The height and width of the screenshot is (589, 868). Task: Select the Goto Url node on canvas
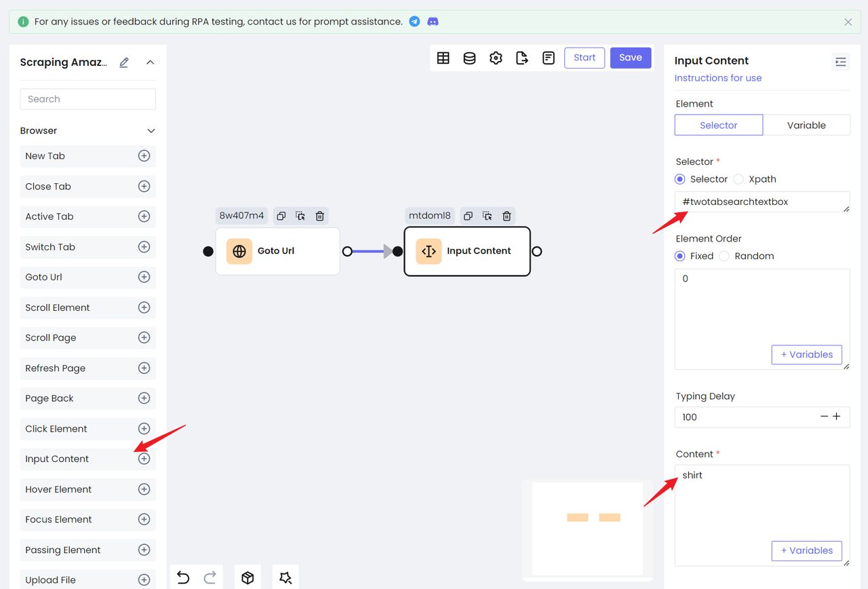[277, 251]
